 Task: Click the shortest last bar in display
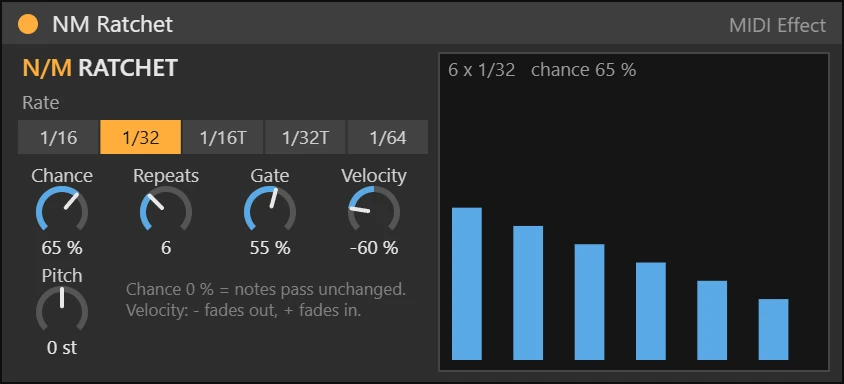(x=773, y=330)
